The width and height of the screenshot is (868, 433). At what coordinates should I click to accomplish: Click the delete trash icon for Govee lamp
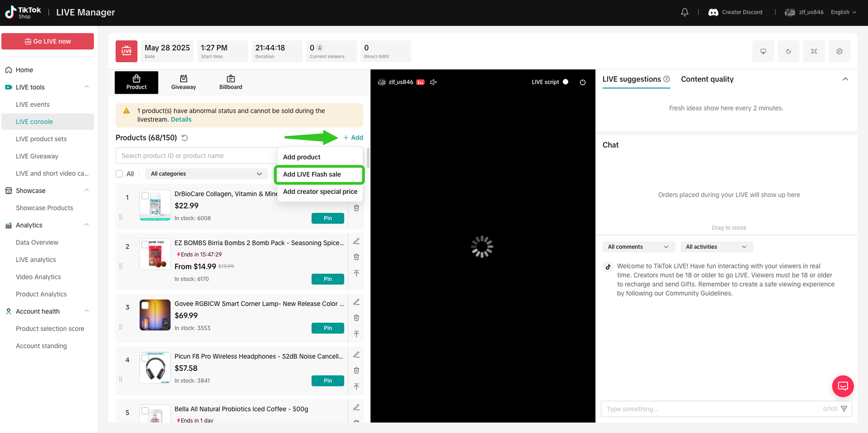click(356, 318)
